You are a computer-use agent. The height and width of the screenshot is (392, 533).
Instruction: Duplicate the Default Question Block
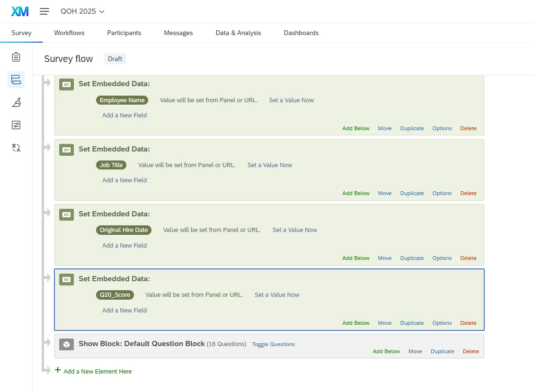tap(442, 352)
